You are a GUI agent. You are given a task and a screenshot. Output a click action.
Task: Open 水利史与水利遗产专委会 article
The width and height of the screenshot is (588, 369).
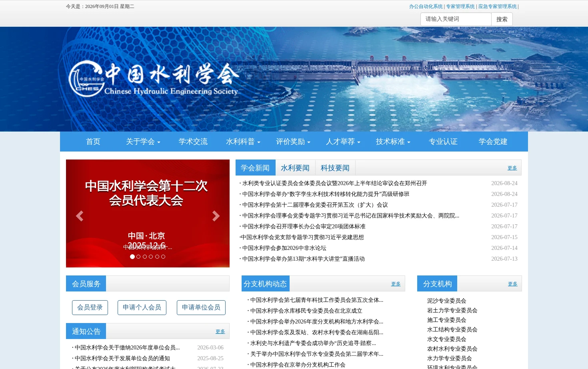click(313, 343)
